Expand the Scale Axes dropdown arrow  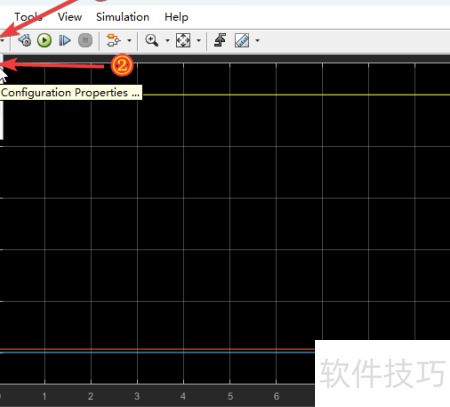click(x=199, y=41)
